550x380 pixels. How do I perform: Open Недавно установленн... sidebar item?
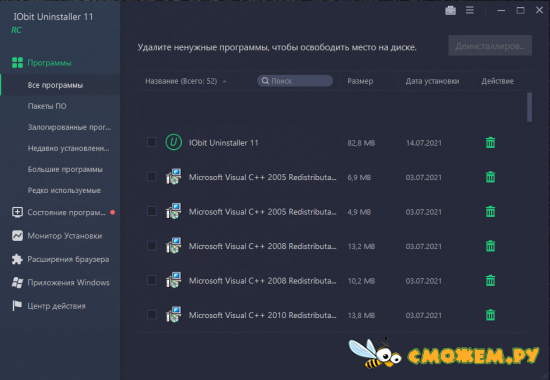point(68,148)
